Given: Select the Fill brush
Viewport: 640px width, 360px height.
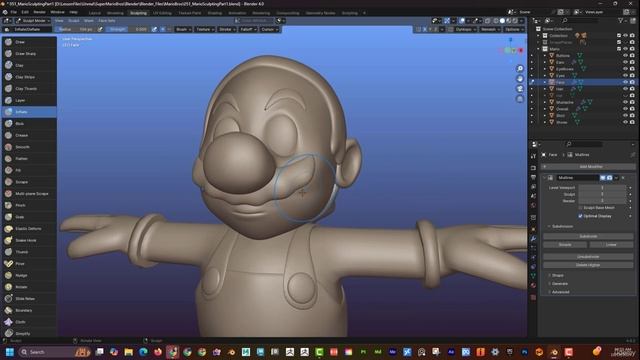Looking at the screenshot, I should click(29, 170).
